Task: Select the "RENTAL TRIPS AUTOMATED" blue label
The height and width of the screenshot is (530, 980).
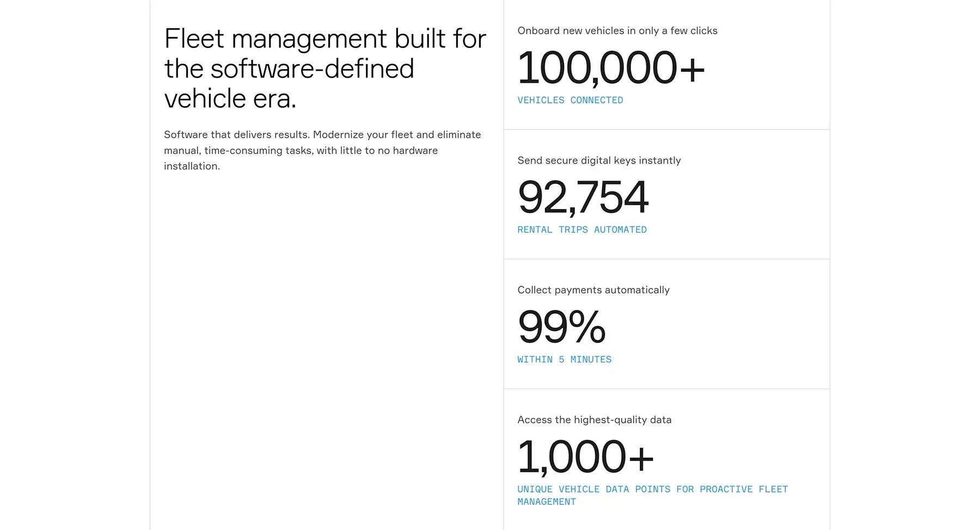Action: coord(581,230)
